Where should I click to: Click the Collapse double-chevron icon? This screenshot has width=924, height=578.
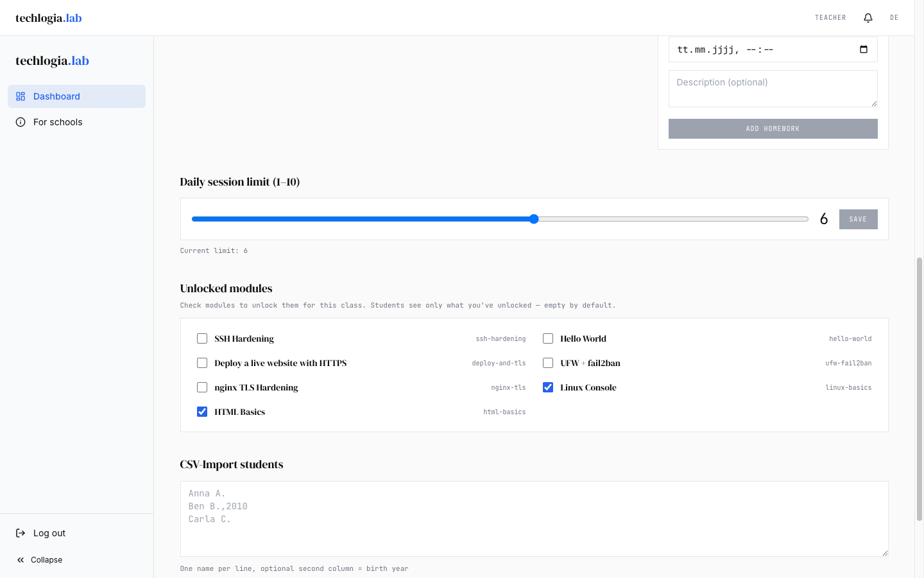21,560
